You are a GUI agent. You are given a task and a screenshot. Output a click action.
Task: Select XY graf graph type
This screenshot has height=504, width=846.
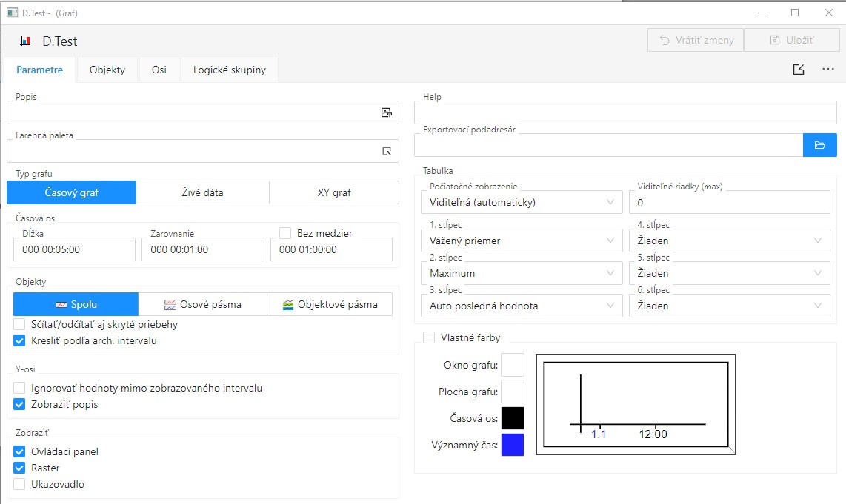(x=333, y=192)
